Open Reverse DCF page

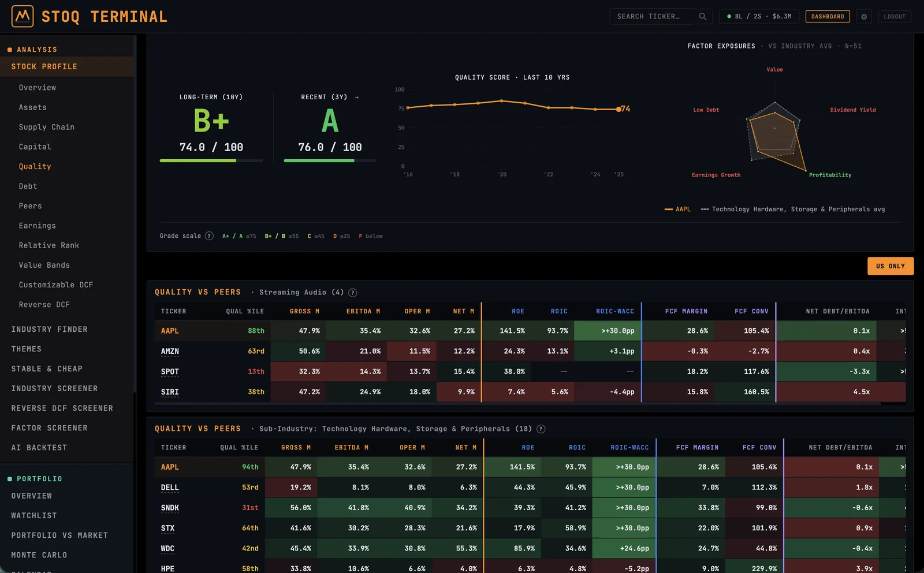coord(44,304)
